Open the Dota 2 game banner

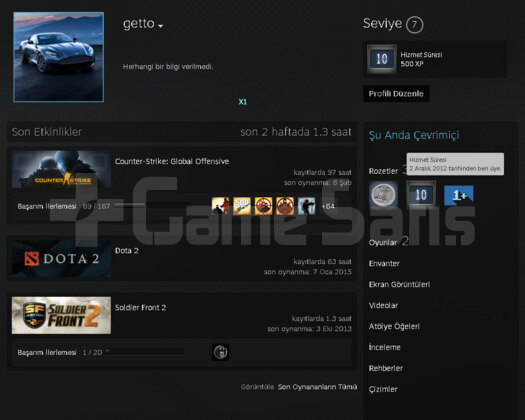pyautogui.click(x=61, y=259)
